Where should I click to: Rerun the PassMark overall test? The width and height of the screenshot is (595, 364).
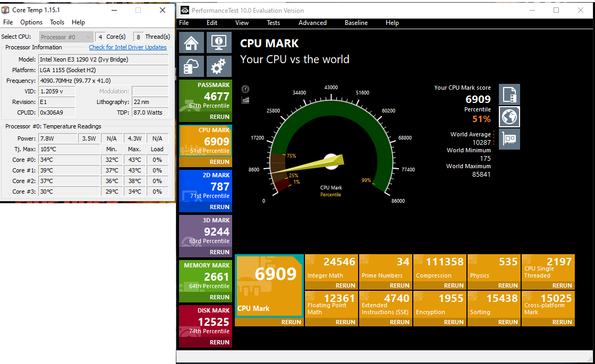(x=219, y=117)
